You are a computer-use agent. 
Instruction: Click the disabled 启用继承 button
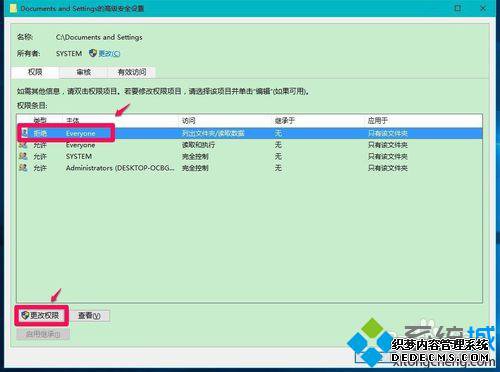[x=43, y=334]
